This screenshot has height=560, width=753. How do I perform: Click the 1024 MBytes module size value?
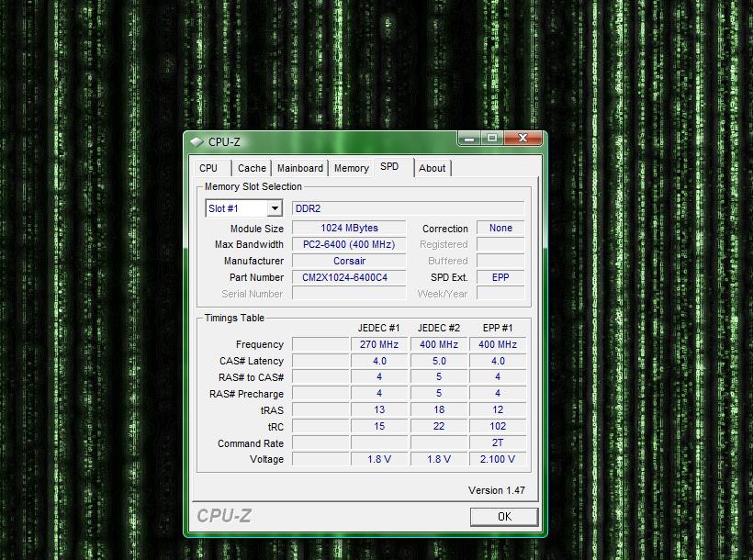349,228
